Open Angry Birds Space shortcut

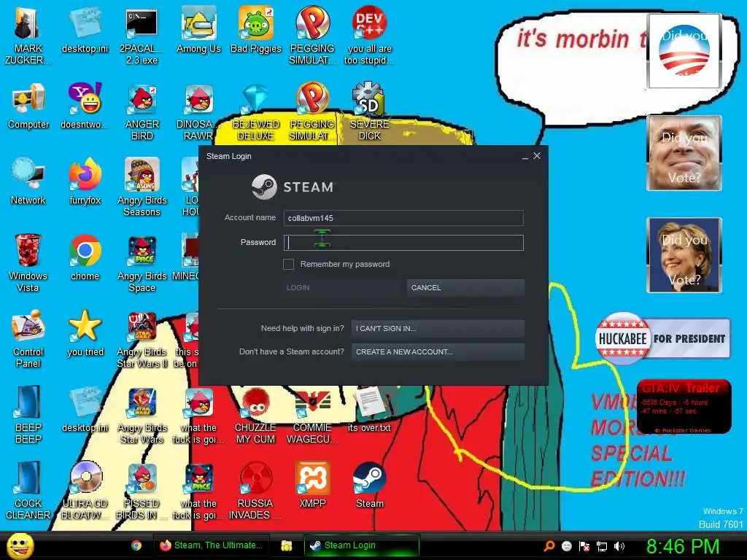(142, 262)
